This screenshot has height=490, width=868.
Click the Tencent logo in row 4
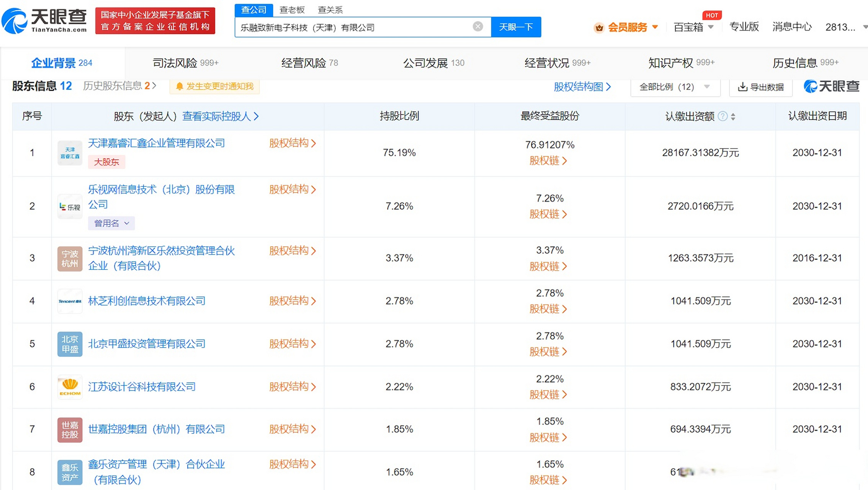click(x=70, y=301)
